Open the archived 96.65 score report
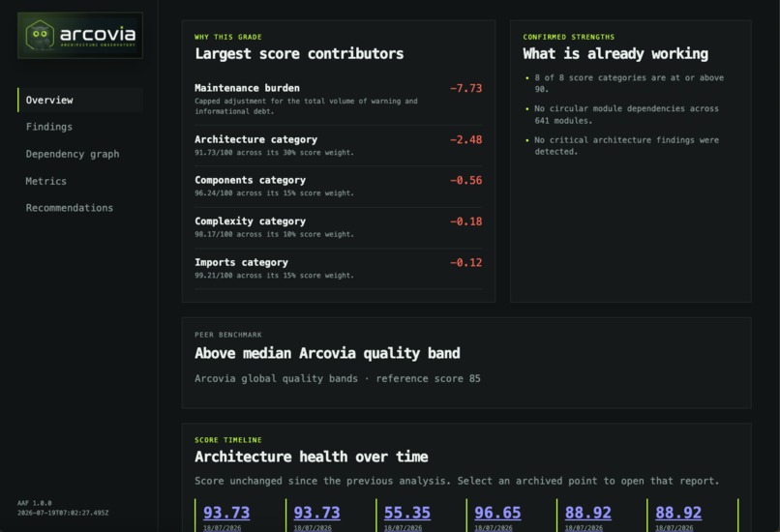780x532 pixels. tap(497, 513)
